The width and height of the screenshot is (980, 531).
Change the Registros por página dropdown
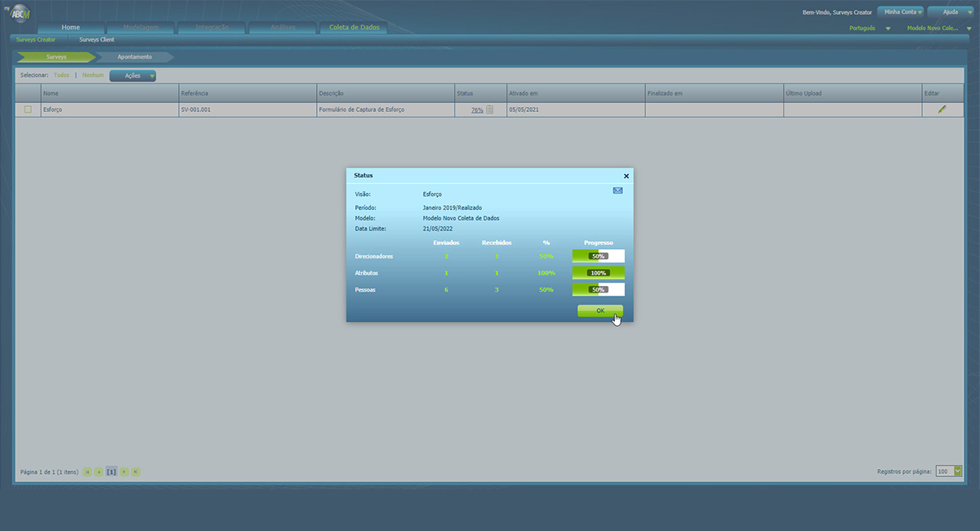click(x=949, y=471)
